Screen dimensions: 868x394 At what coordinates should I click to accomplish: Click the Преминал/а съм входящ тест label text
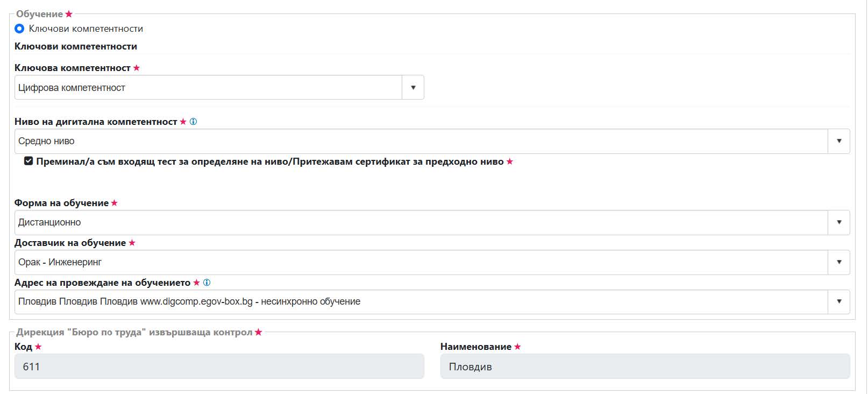pyautogui.click(x=270, y=161)
